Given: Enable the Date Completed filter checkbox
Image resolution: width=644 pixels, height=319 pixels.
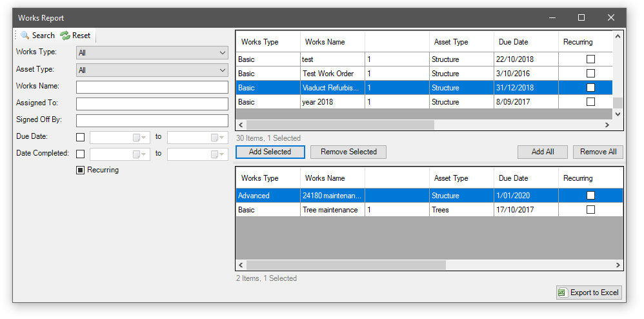Looking at the screenshot, I should [81, 154].
